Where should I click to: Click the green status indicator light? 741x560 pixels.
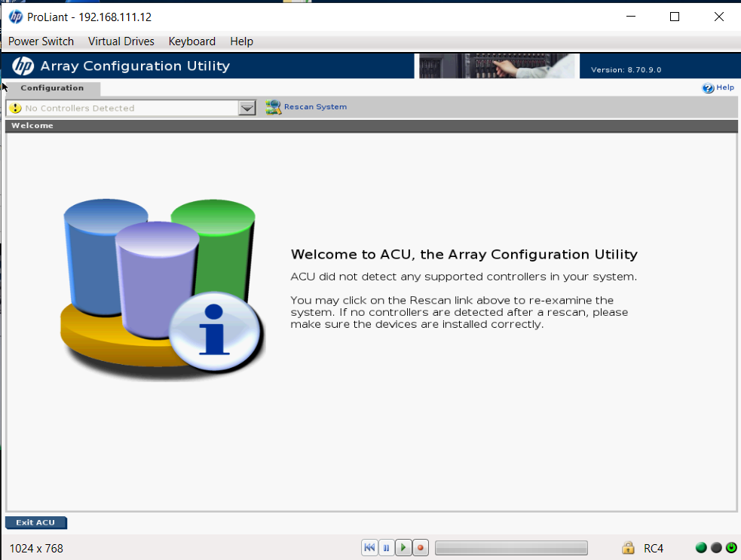701,548
